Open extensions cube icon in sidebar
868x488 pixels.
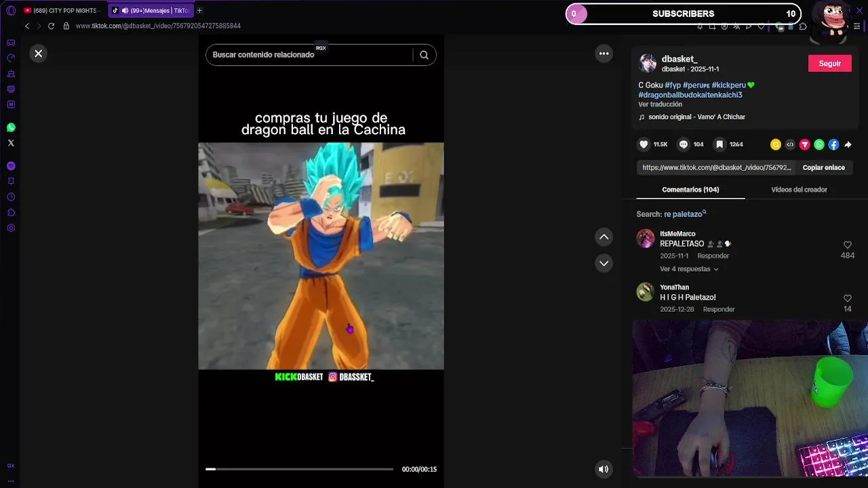coord(11,213)
